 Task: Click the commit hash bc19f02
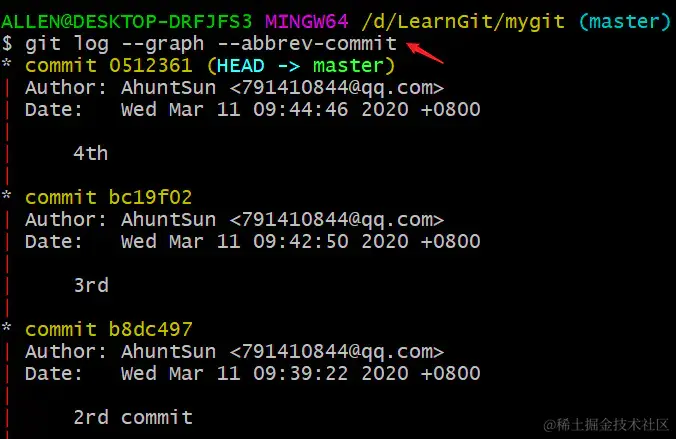[x=150, y=198]
